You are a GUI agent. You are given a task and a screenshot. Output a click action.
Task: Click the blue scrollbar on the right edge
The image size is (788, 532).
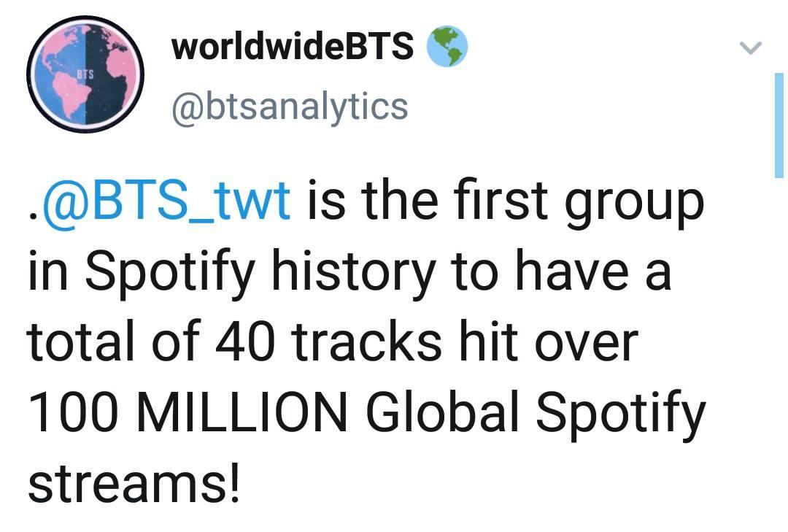[779, 126]
